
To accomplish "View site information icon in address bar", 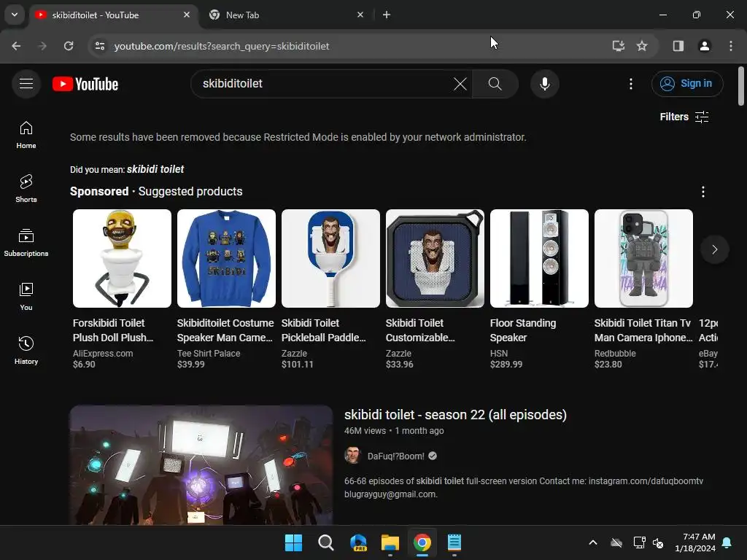I will coord(99,46).
